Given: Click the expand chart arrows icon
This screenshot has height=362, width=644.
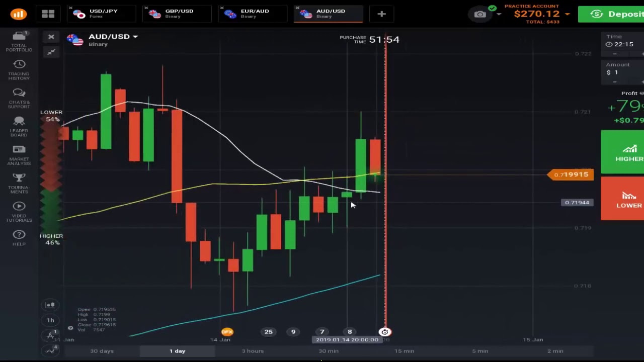Looking at the screenshot, I should 51,52.
